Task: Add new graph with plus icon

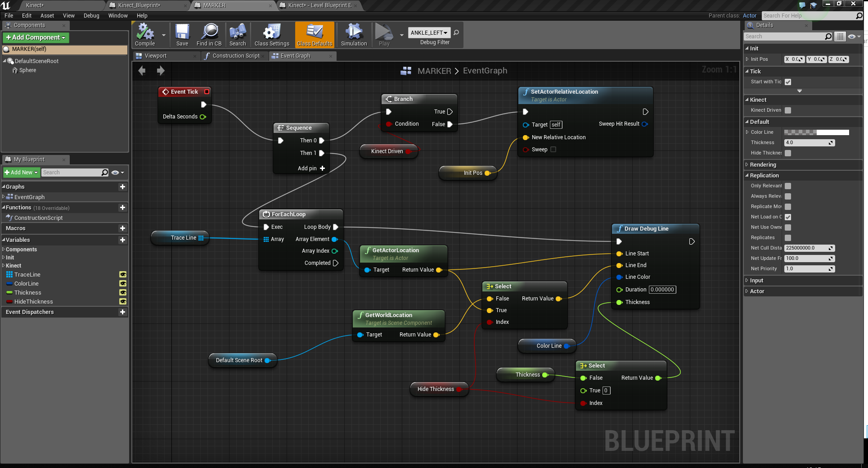Action: pos(122,186)
